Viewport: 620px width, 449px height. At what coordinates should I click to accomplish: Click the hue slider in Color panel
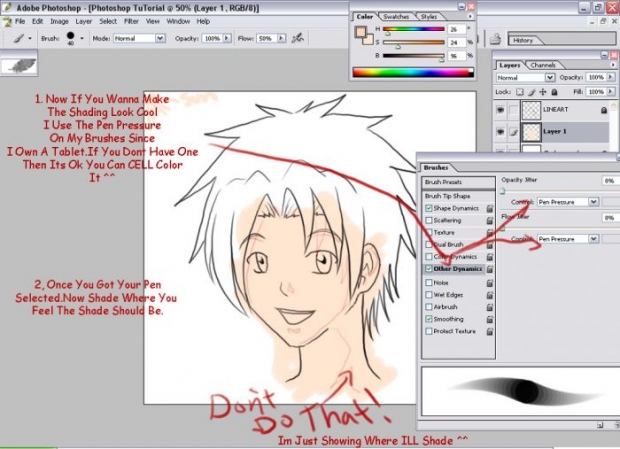tap(413, 29)
